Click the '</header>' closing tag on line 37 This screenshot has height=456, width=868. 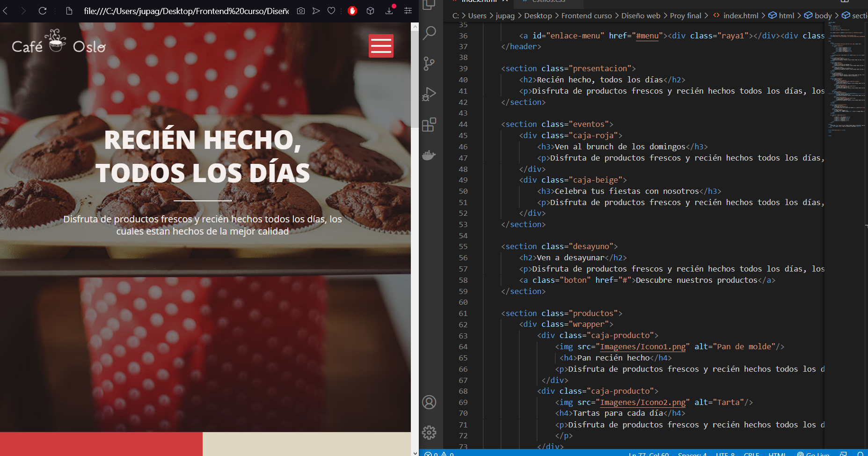click(521, 46)
